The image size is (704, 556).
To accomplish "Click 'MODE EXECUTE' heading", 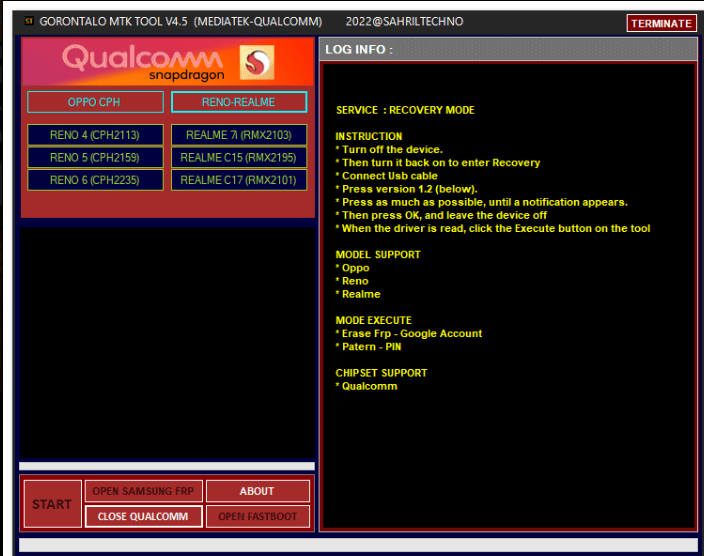I will [374, 320].
